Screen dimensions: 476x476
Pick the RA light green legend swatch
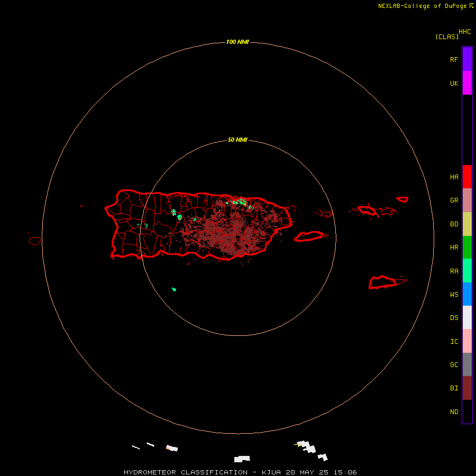[467, 271]
